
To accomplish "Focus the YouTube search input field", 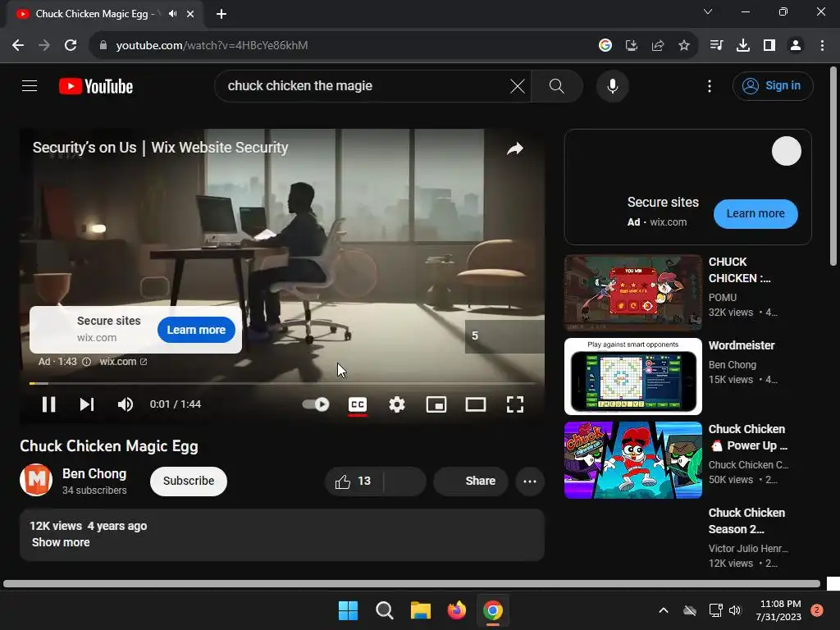I will click(x=367, y=85).
